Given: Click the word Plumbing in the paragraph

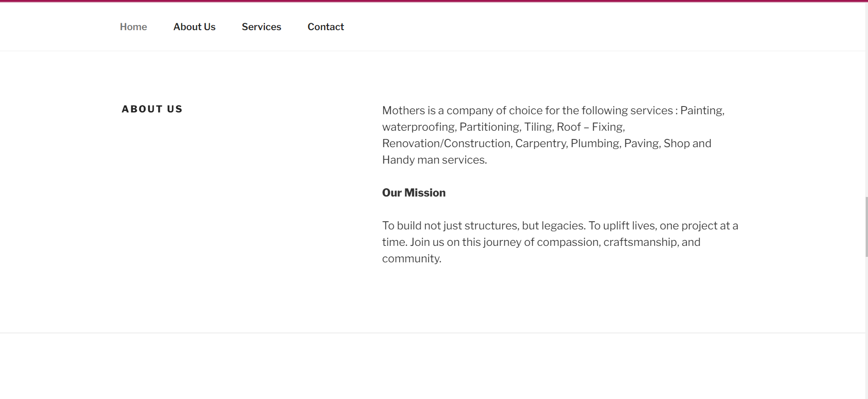Looking at the screenshot, I should coord(595,144).
